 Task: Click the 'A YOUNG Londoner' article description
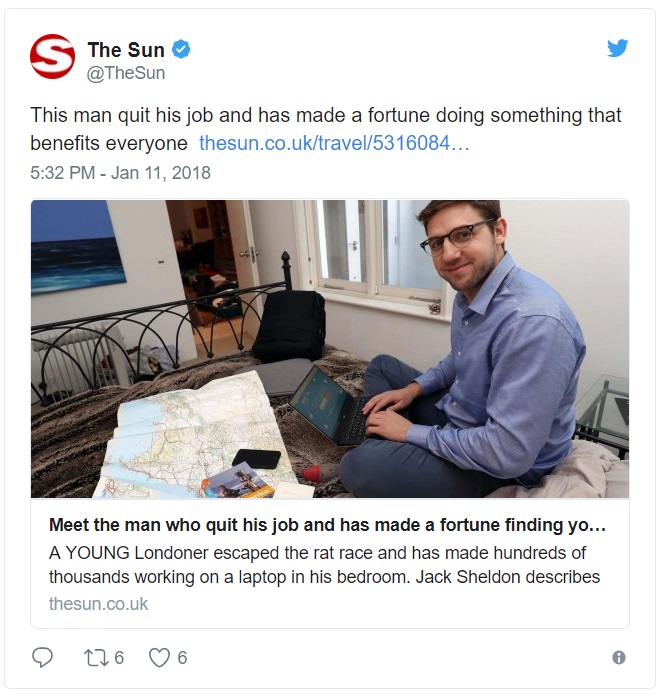click(324, 565)
